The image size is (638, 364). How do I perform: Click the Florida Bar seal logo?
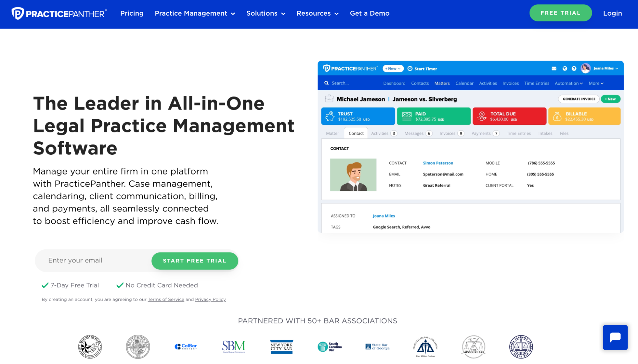point(138,347)
